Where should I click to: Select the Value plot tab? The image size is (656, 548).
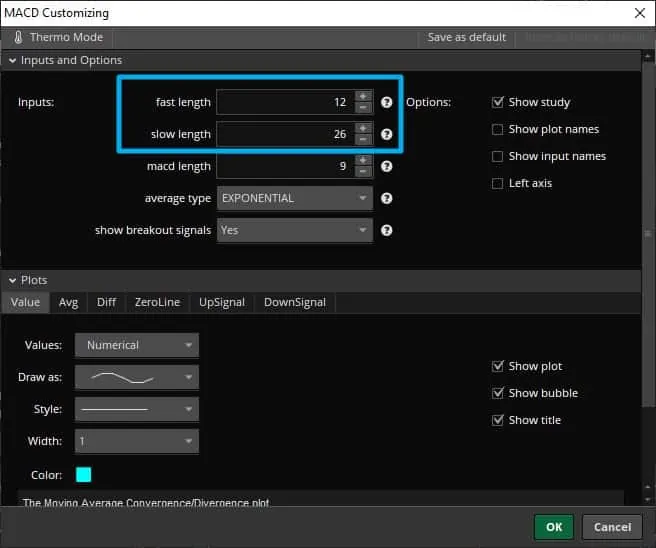point(26,302)
